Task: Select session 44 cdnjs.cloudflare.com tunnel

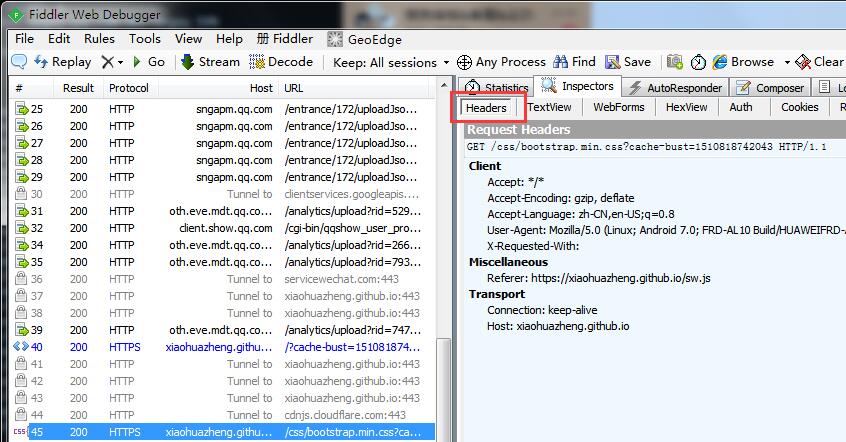Action: [222, 415]
